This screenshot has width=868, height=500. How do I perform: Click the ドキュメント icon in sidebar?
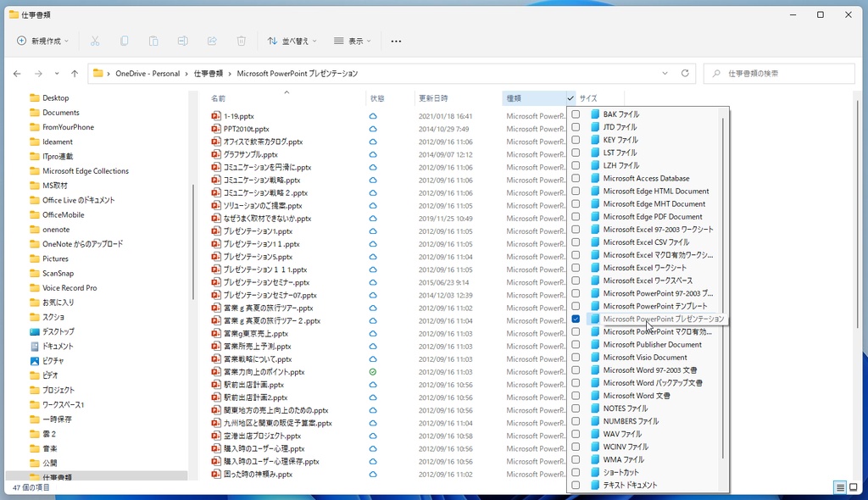pos(34,346)
